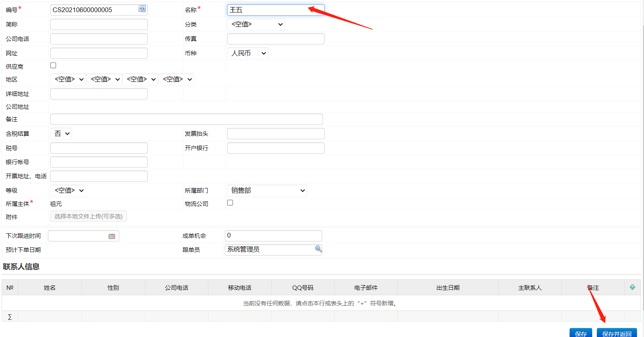Click the 保存并返回 button
This screenshot has width=644, height=337.
point(617,333)
